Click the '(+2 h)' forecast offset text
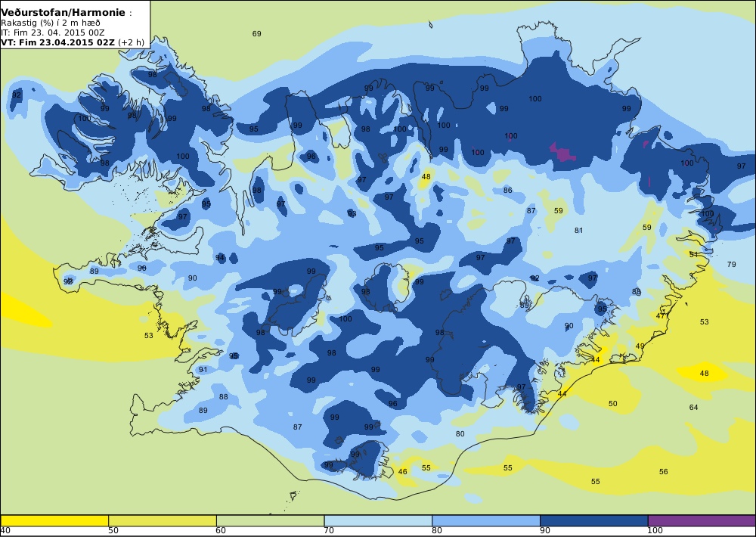 coord(131,42)
